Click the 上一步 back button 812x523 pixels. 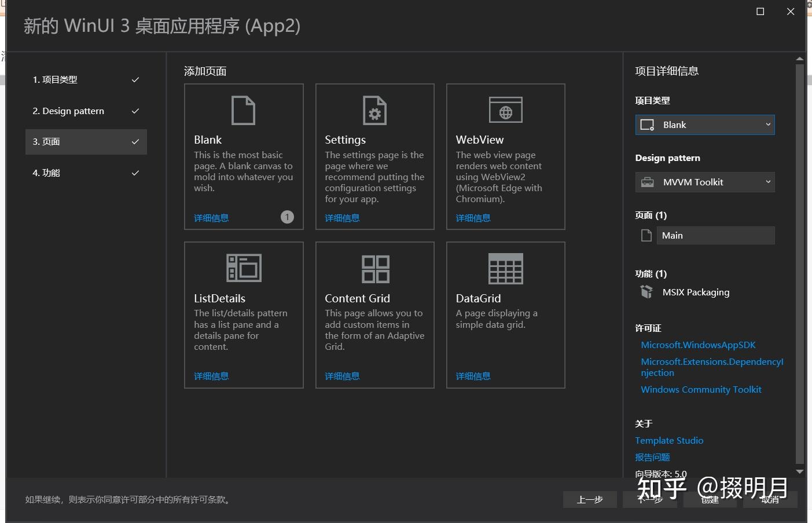tap(589, 499)
